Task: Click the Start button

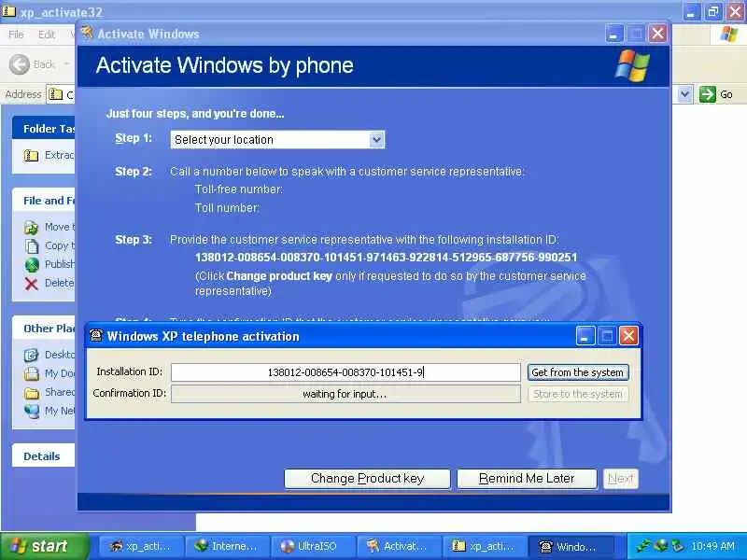Action: pos(44,546)
